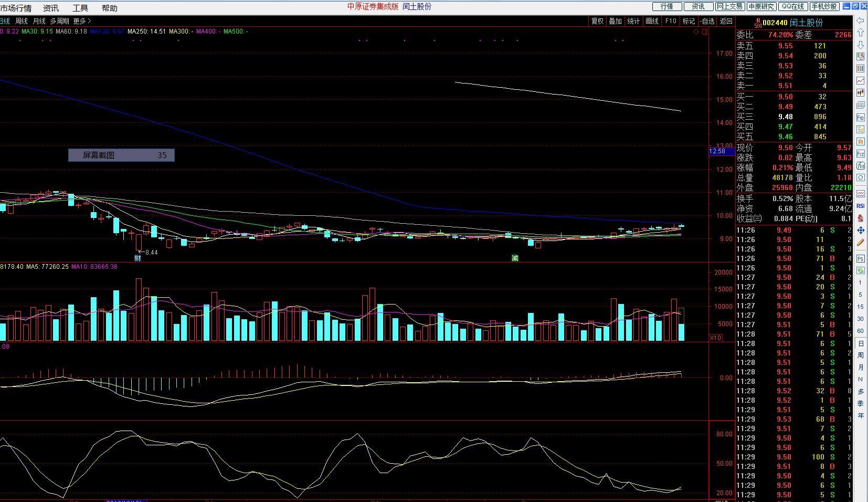Click the small diamond icon above chart
The height and width of the screenshot is (502, 868).
696,32
